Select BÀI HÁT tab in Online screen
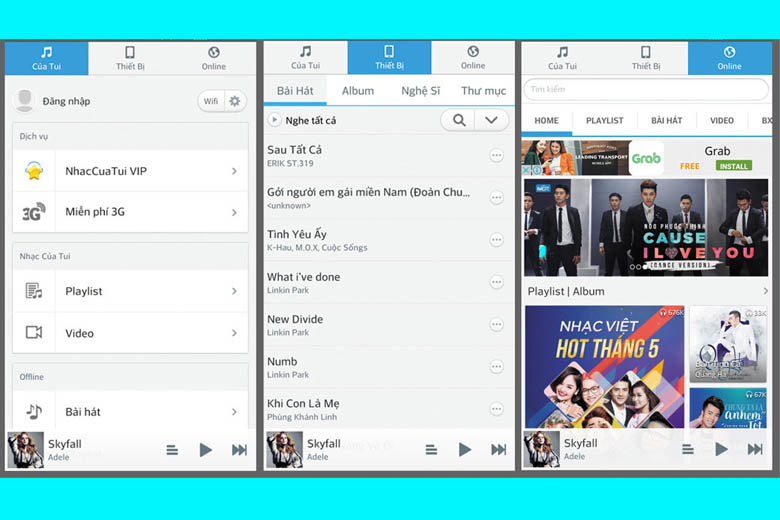The width and height of the screenshot is (780, 520). [667, 120]
